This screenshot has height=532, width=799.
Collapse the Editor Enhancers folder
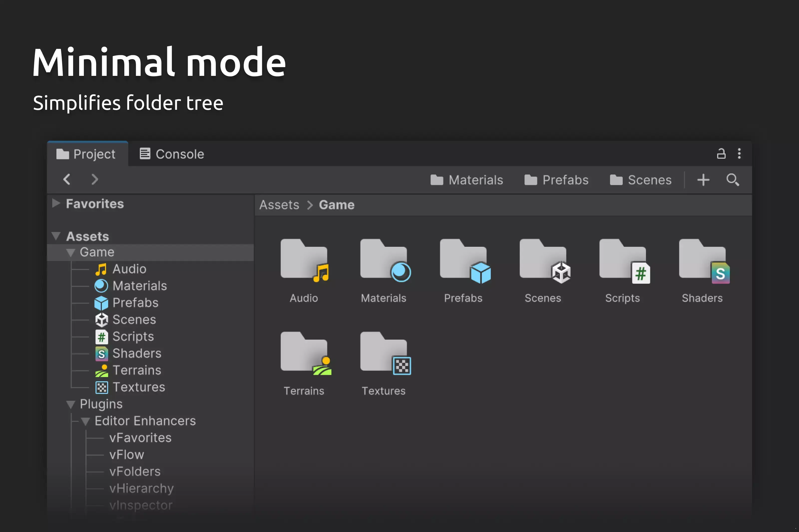pyautogui.click(x=85, y=421)
